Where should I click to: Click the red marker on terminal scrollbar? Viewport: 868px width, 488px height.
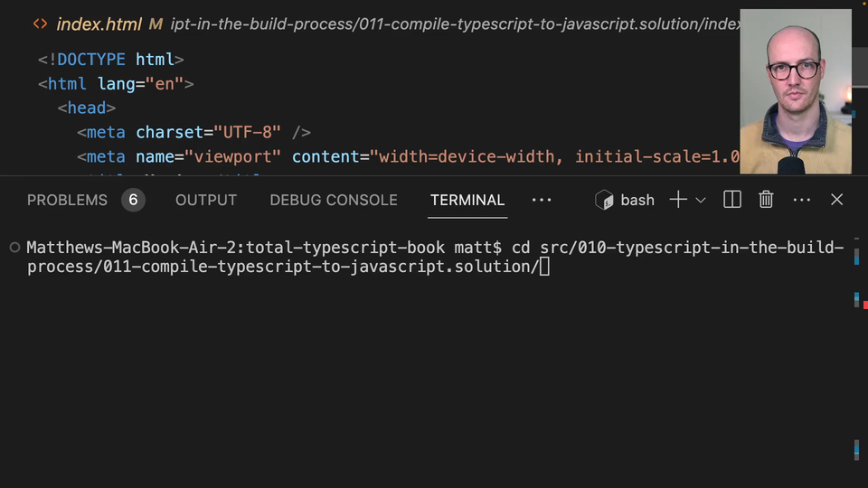tap(864, 305)
